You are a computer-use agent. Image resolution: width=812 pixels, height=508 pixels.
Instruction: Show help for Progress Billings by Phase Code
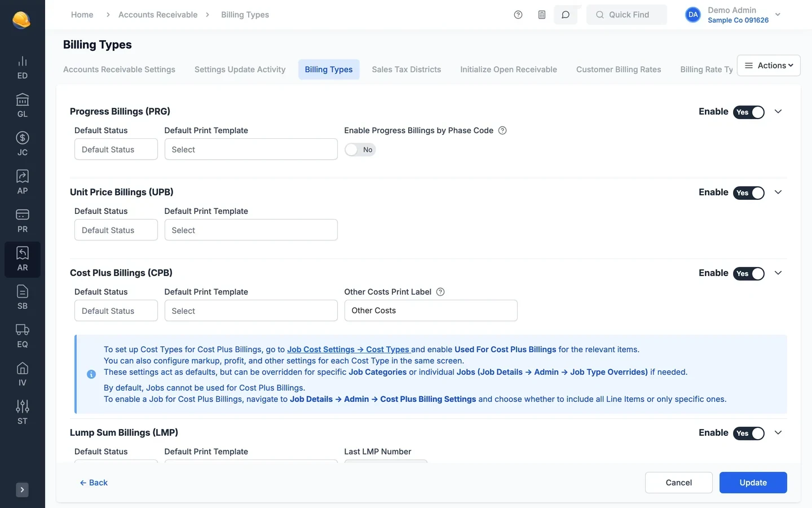pos(502,130)
